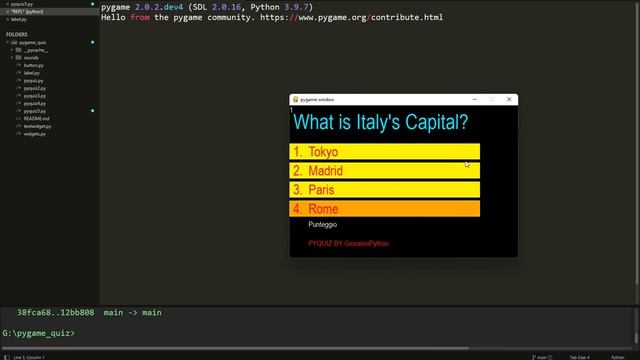Open the main git branch indicator

coord(542,357)
